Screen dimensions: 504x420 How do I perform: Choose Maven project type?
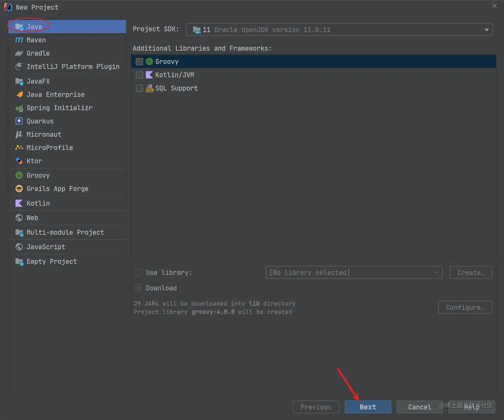coord(67,40)
